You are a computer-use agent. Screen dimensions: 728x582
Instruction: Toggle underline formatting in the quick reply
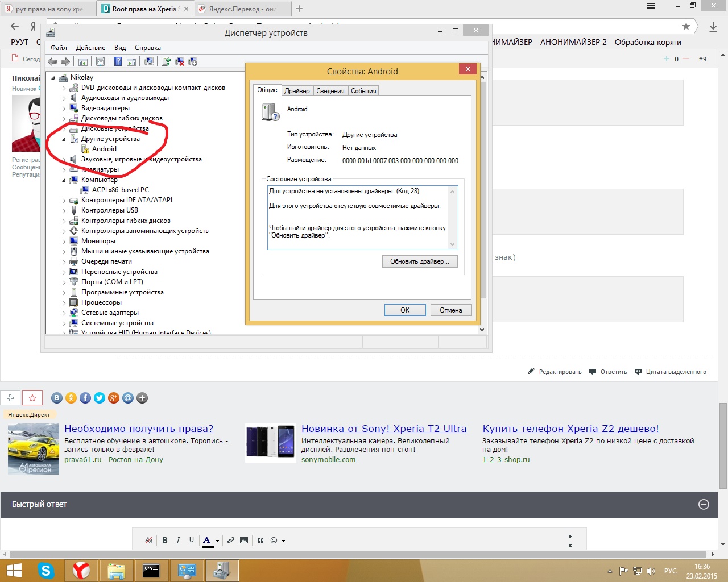(192, 541)
